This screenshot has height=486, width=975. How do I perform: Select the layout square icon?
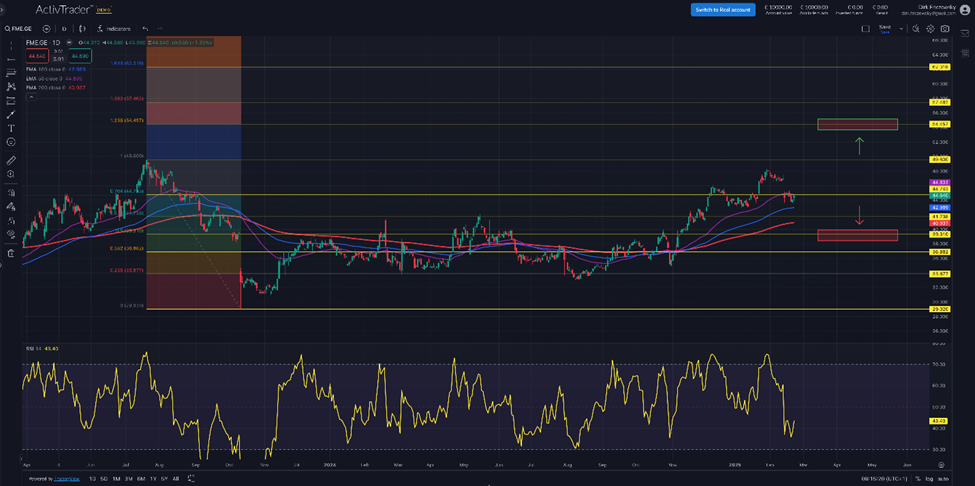click(x=866, y=29)
